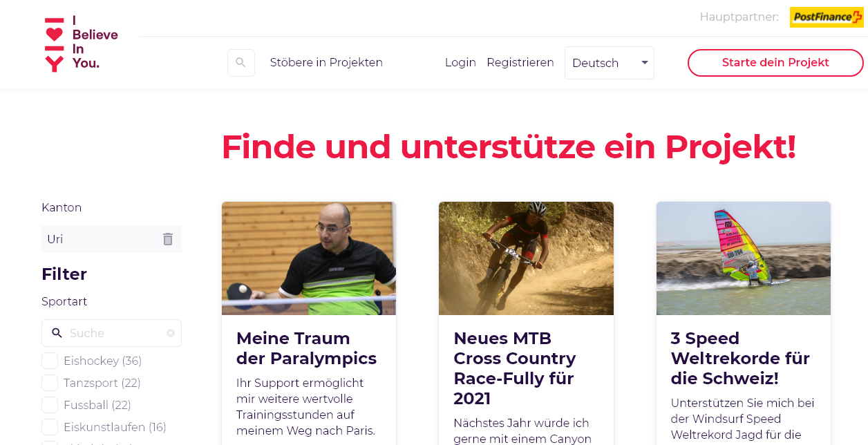The width and height of the screenshot is (868, 445).
Task: Select the Login menu item
Action: (x=460, y=63)
